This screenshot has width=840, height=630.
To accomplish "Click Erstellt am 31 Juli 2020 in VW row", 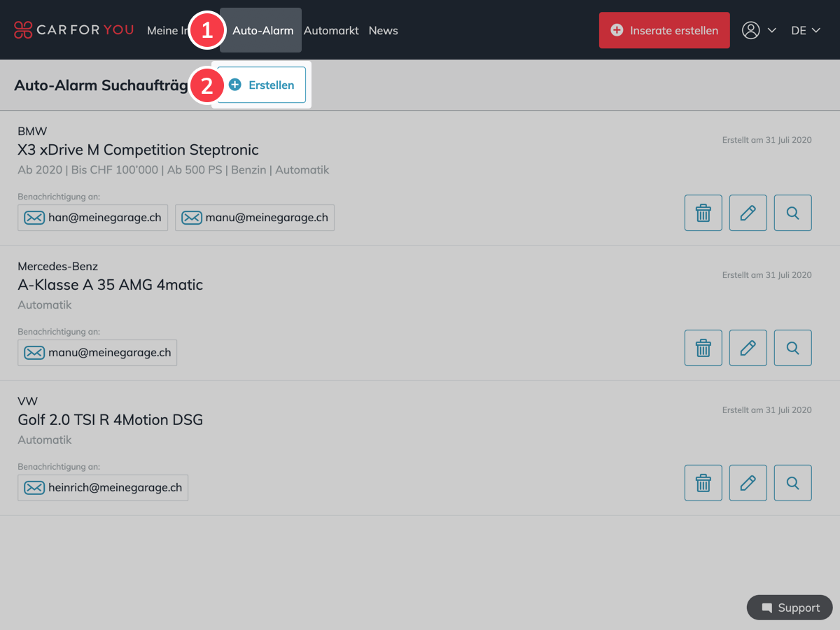I will (x=767, y=410).
